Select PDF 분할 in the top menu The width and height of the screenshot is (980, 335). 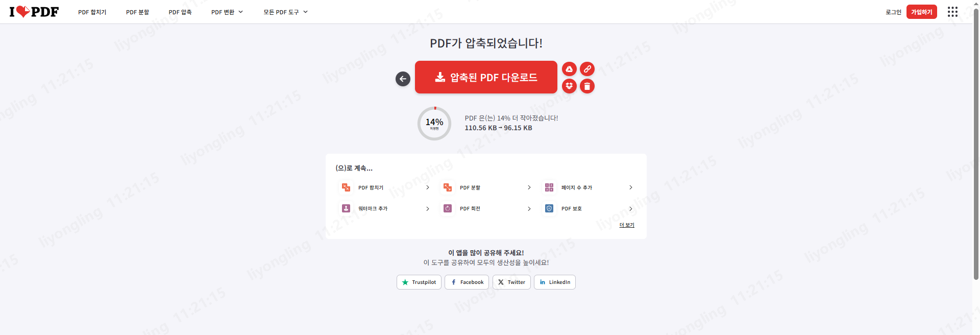[x=137, y=12]
